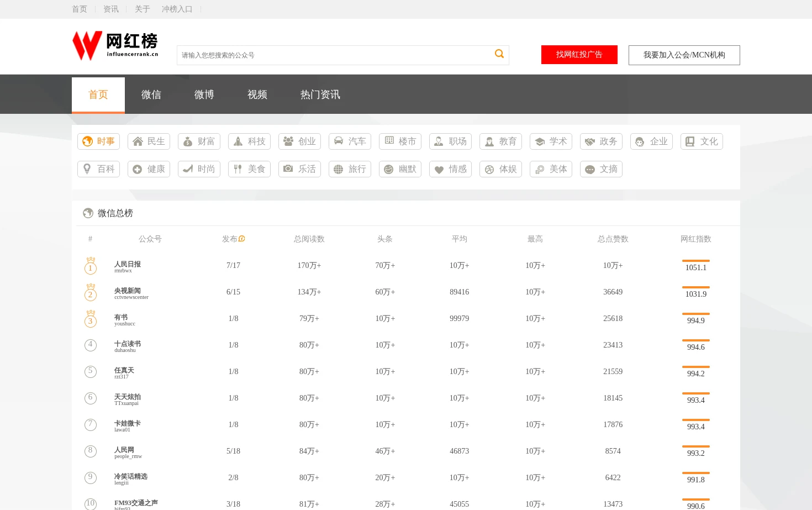Click the 网红指数 value 994.9

tap(696, 320)
